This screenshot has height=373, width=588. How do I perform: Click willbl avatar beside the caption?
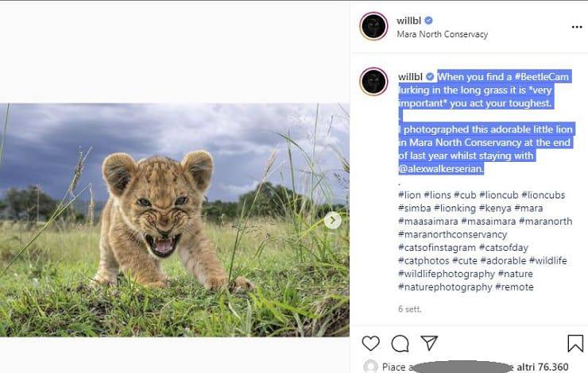pyautogui.click(x=373, y=82)
